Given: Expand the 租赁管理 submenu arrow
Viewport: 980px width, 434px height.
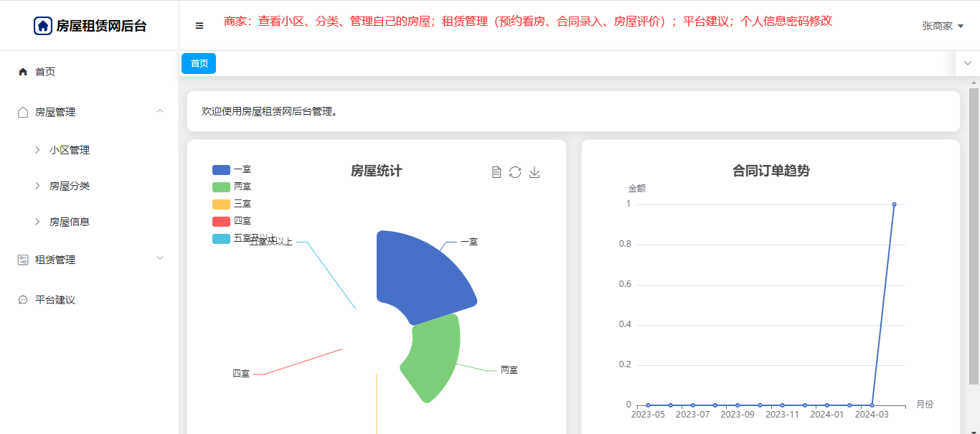Looking at the screenshot, I should (160, 258).
